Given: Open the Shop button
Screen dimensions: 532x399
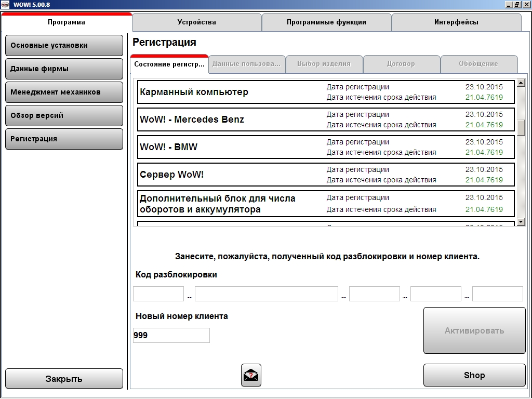Looking at the screenshot, I should coord(474,375).
